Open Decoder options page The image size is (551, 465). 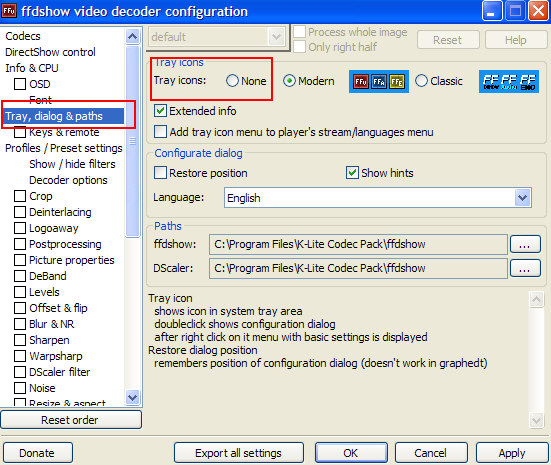[x=68, y=180]
